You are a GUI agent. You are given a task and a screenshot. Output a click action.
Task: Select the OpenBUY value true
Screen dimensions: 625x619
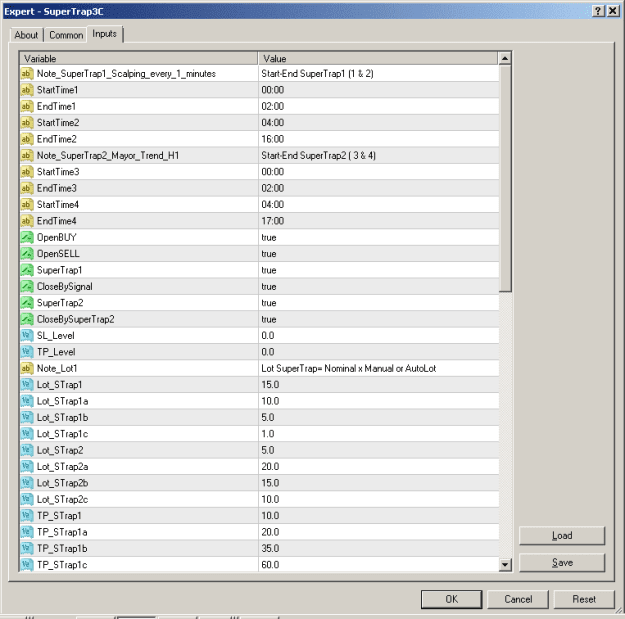pyautogui.click(x=269, y=238)
